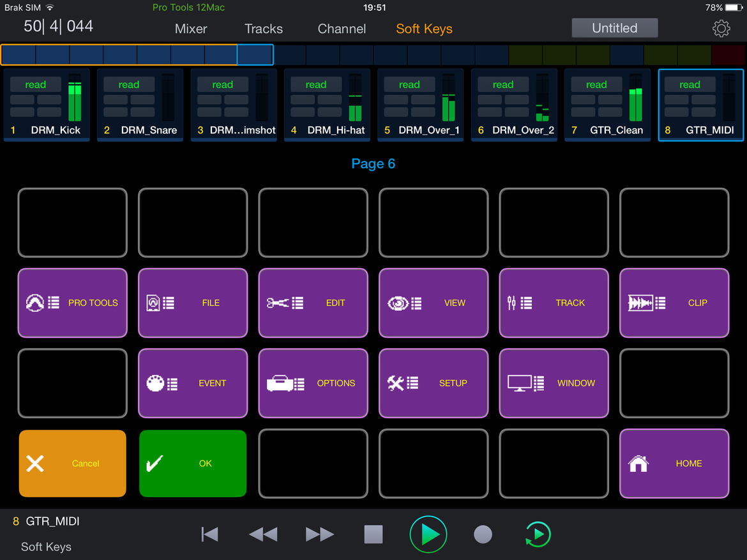Rewind the transport
The height and width of the screenshot is (560, 747).
click(x=263, y=534)
